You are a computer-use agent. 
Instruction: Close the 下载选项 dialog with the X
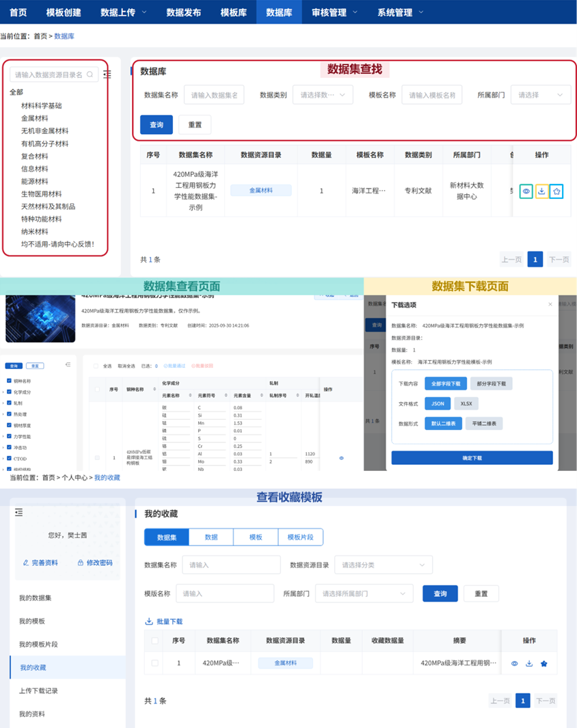point(550,304)
